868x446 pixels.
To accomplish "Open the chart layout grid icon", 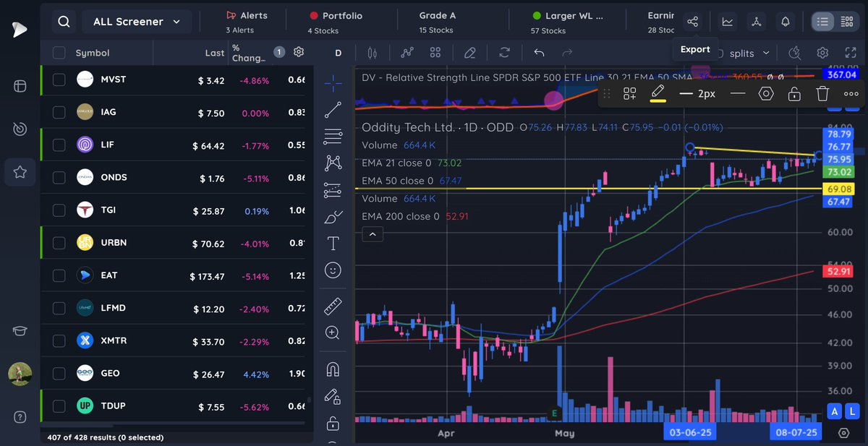I will coord(435,53).
